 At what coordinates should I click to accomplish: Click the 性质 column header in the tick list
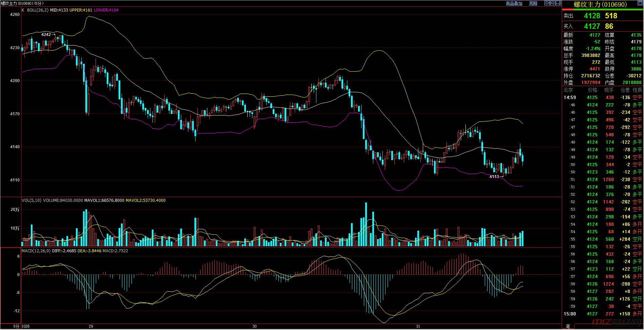637,90
